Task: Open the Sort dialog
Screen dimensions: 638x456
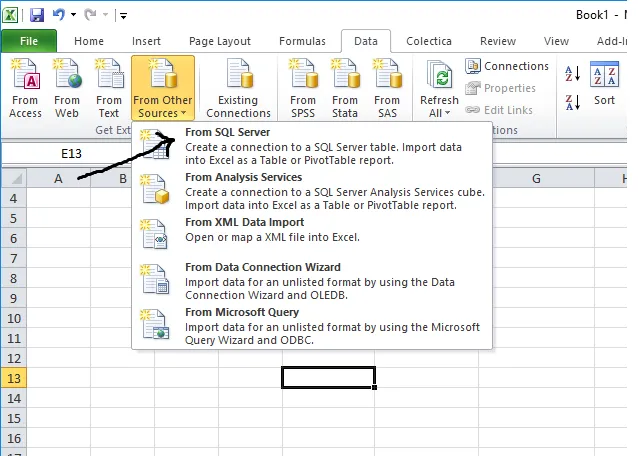Action: coord(604,84)
